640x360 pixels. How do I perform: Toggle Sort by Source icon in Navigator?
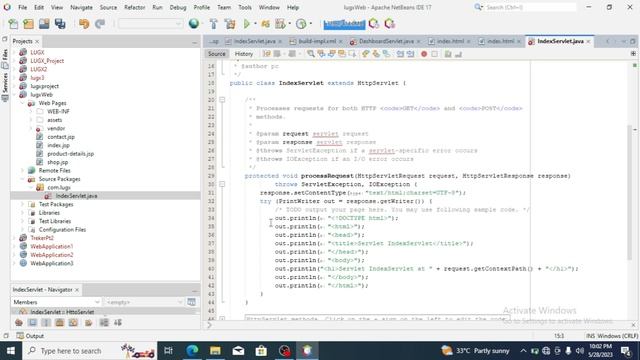pos(118,323)
